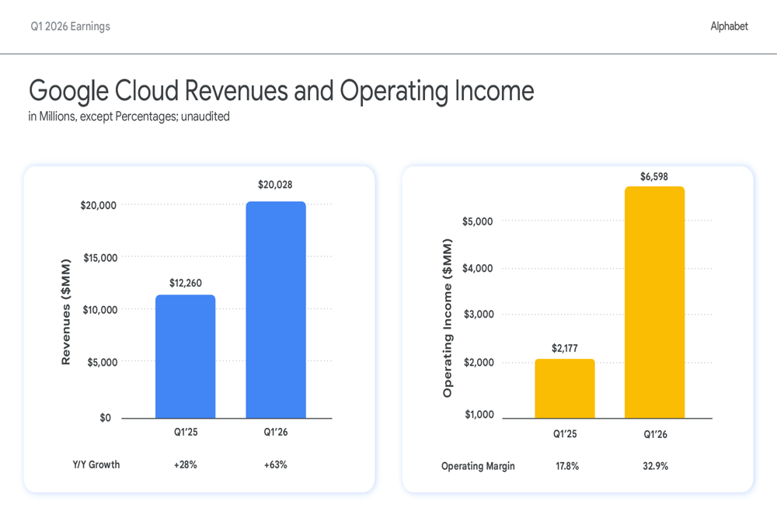Click the Operating Income ($MM) axis title

448,318
